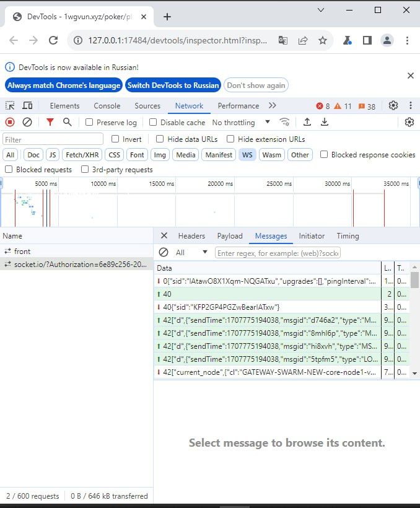The image size is (420, 508).
Task: Click the messages regex filter field
Action: coord(278,253)
